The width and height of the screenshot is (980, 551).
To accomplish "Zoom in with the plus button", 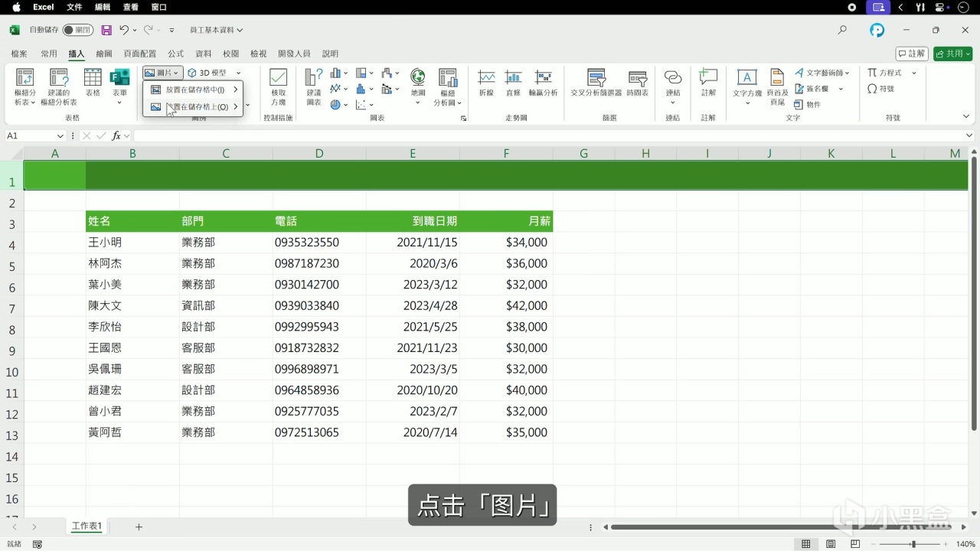I will click(947, 544).
